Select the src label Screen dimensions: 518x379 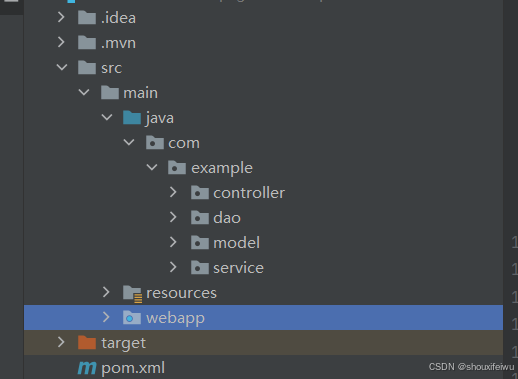pyautogui.click(x=112, y=68)
